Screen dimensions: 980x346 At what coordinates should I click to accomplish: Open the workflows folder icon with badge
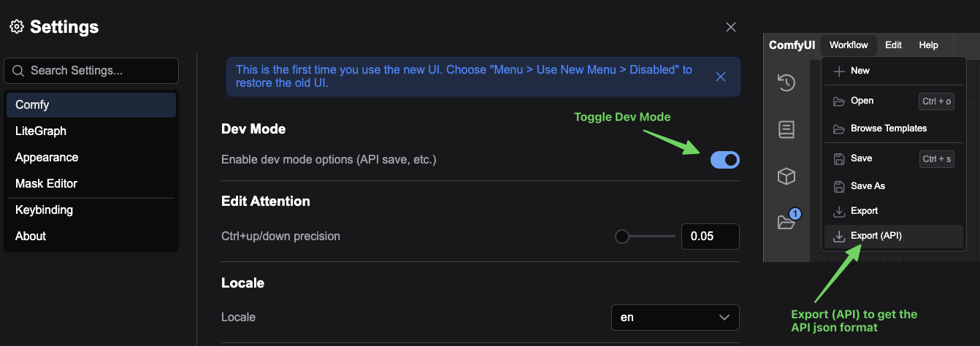tap(786, 222)
